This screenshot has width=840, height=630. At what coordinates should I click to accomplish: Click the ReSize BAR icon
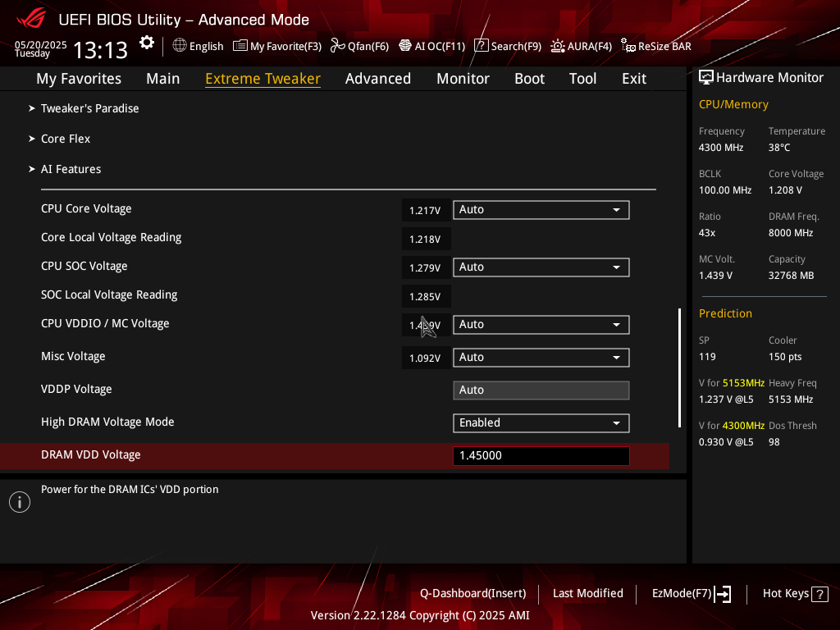click(x=628, y=46)
